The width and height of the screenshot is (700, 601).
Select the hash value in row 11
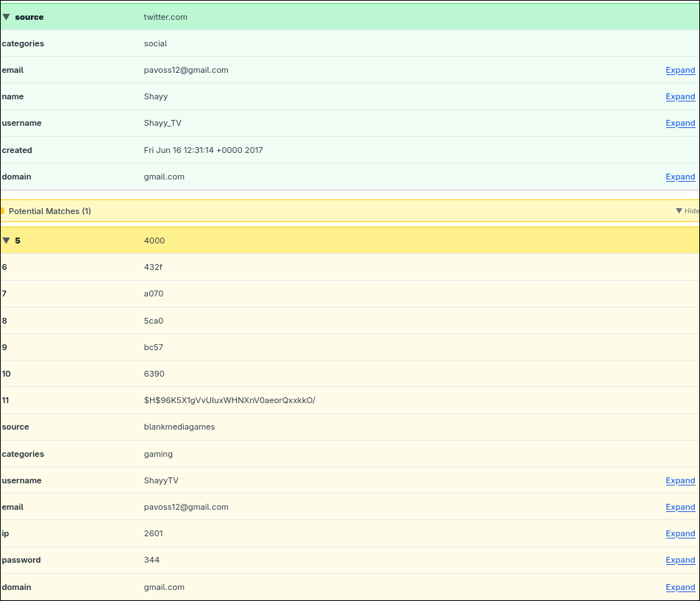pos(229,400)
